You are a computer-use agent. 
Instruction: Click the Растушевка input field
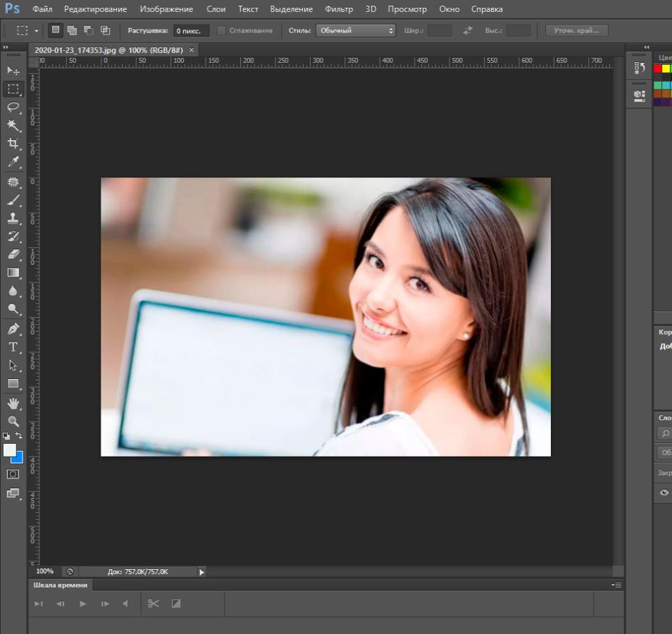[191, 30]
